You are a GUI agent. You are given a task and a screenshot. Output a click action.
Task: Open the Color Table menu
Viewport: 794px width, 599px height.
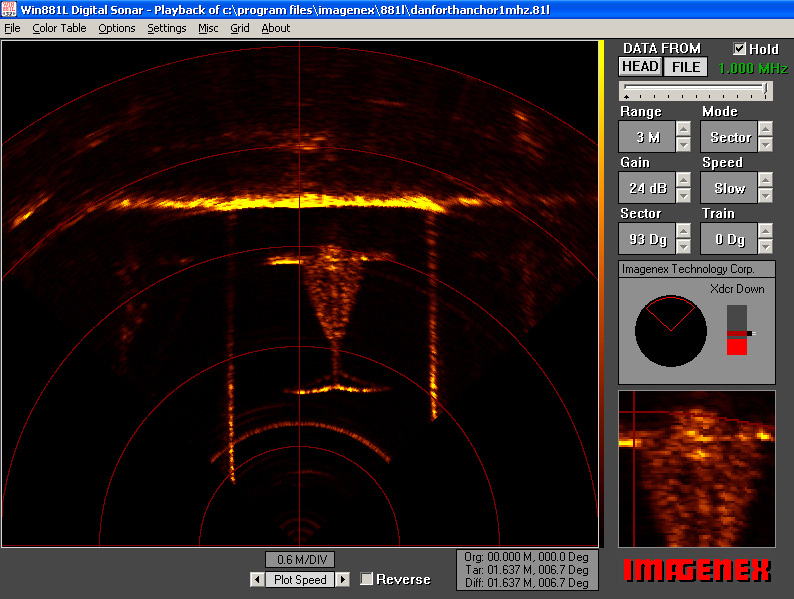pyautogui.click(x=59, y=28)
